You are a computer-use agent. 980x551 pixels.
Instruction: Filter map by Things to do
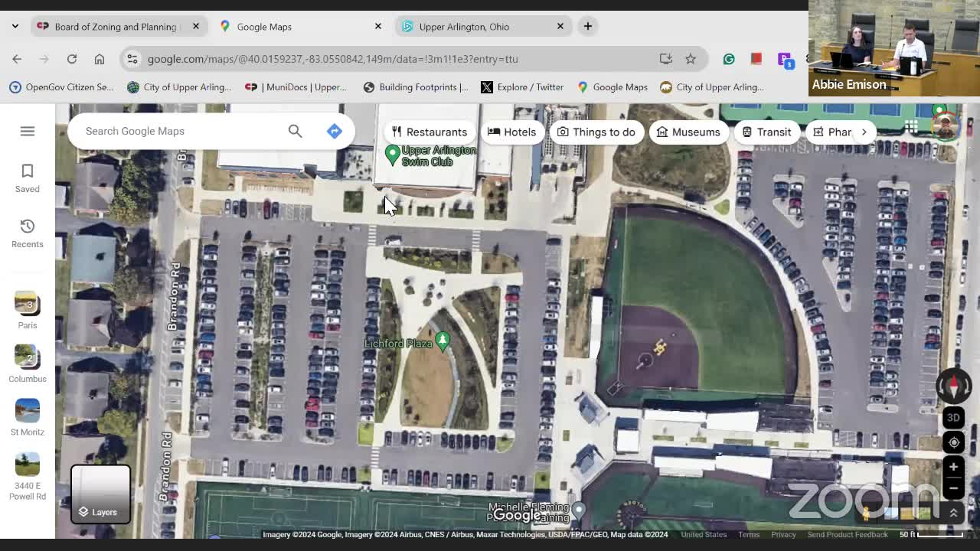click(596, 132)
